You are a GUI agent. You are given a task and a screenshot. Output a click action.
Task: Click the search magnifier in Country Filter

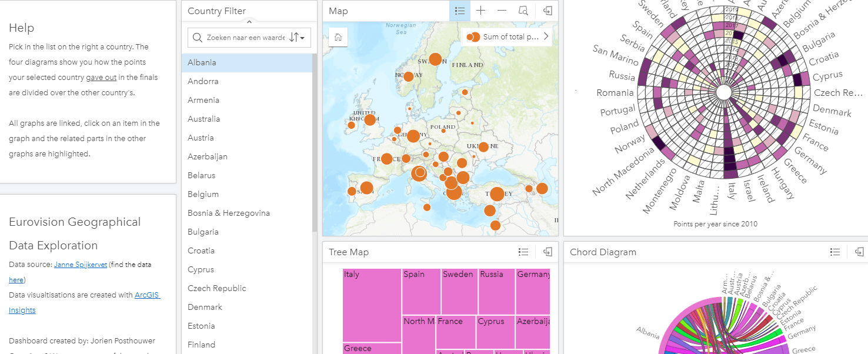[198, 38]
